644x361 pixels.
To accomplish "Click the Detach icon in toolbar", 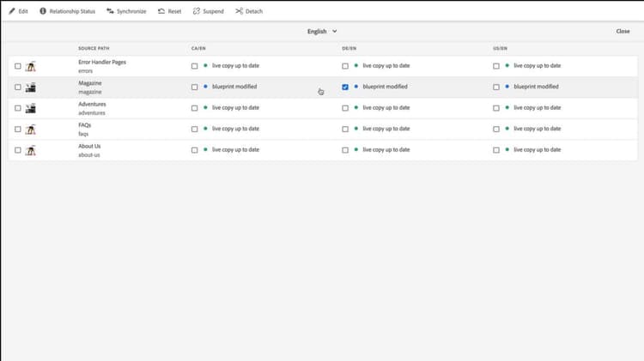I will click(x=239, y=11).
